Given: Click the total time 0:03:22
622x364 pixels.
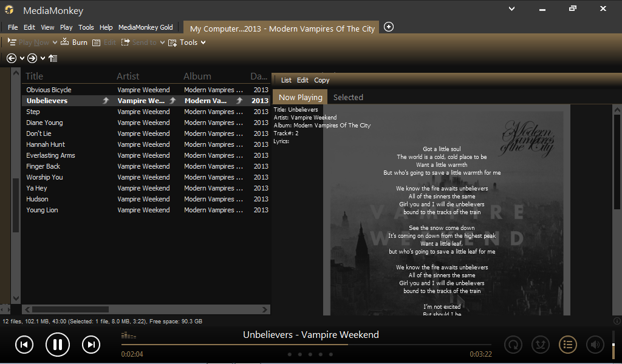Looking at the screenshot, I should click(x=481, y=354).
